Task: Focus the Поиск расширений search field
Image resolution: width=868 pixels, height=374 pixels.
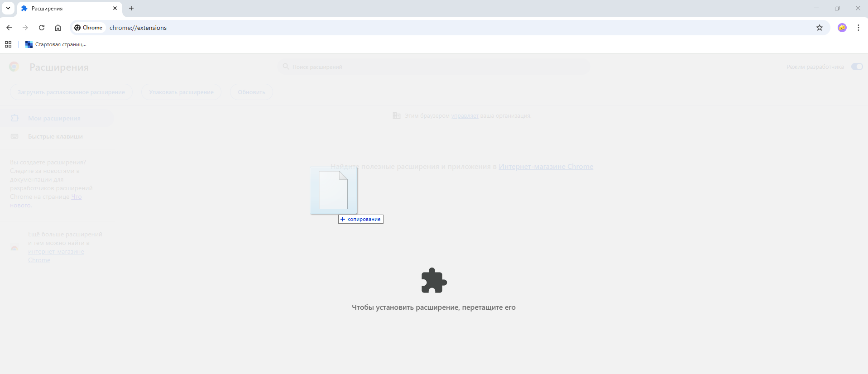Action: [435, 67]
